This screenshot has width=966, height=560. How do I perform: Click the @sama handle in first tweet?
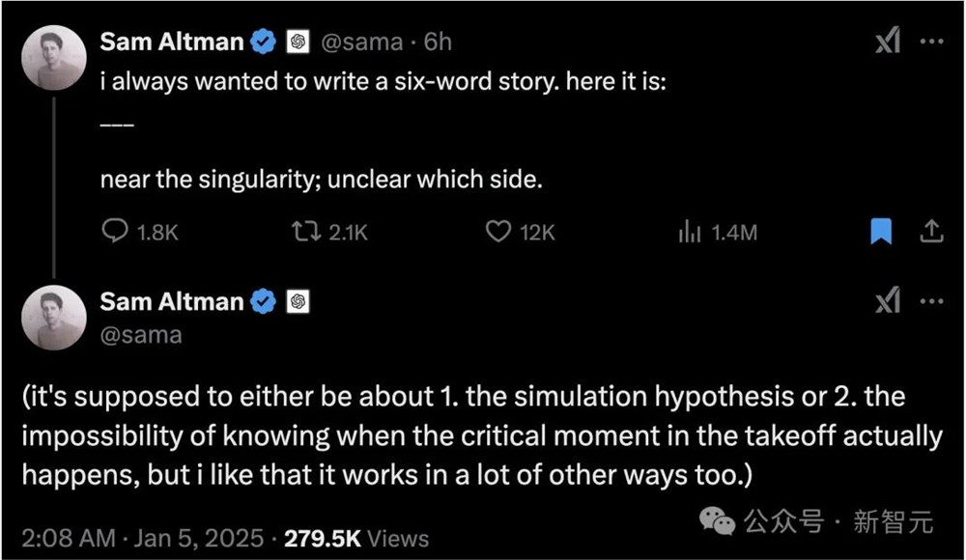point(363,42)
